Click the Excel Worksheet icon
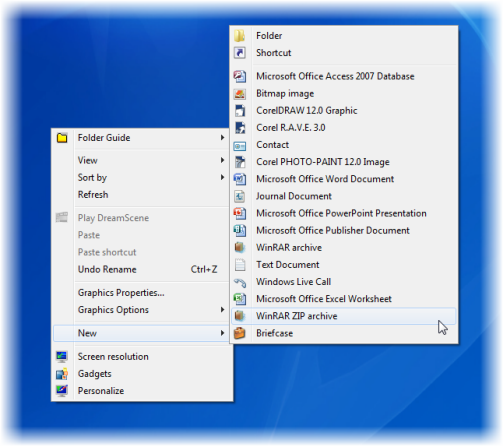 click(x=240, y=299)
